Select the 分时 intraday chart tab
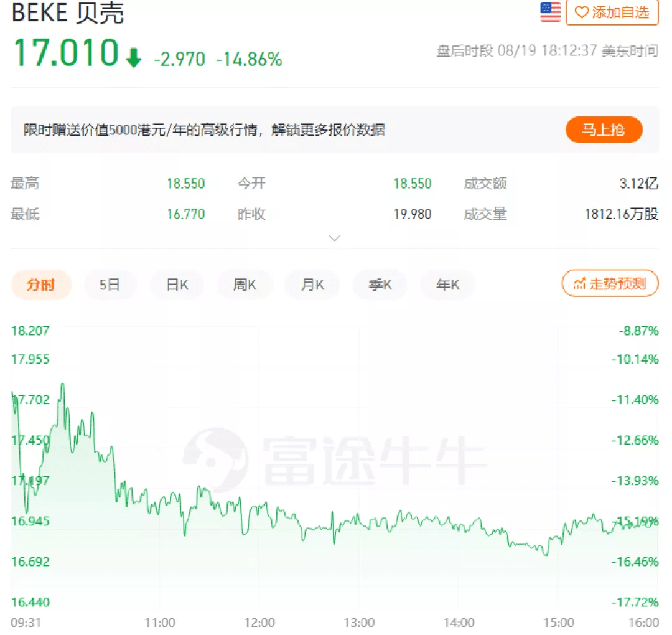Image resolution: width=672 pixels, height=635 pixels. 41,285
